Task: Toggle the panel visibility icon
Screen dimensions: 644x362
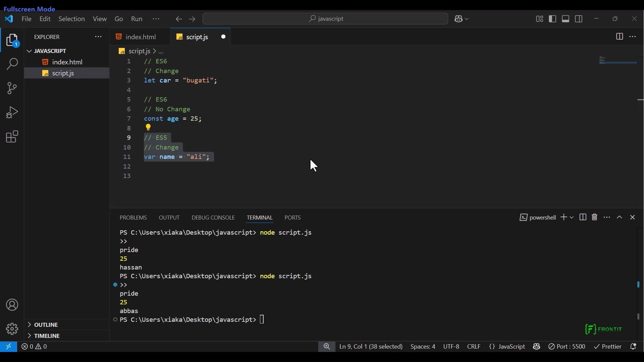Action: 566,19
